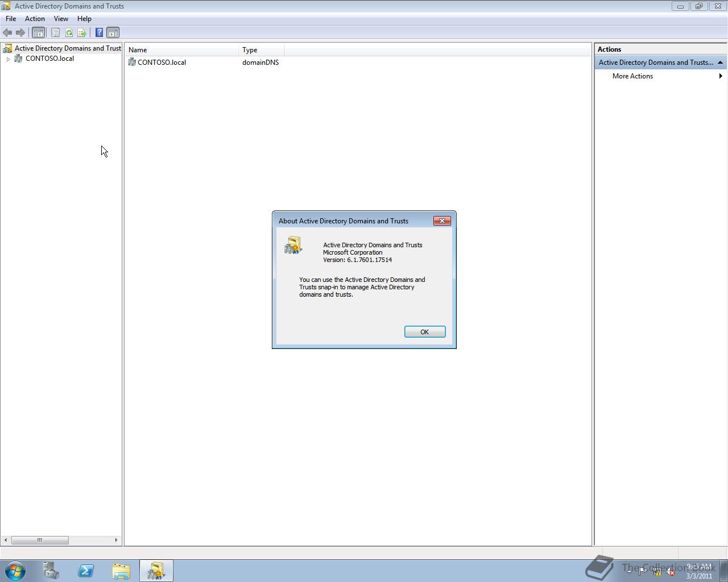The image size is (728, 582).
Task: Click the Show Desktop button on the taskbar
Action: (723, 571)
